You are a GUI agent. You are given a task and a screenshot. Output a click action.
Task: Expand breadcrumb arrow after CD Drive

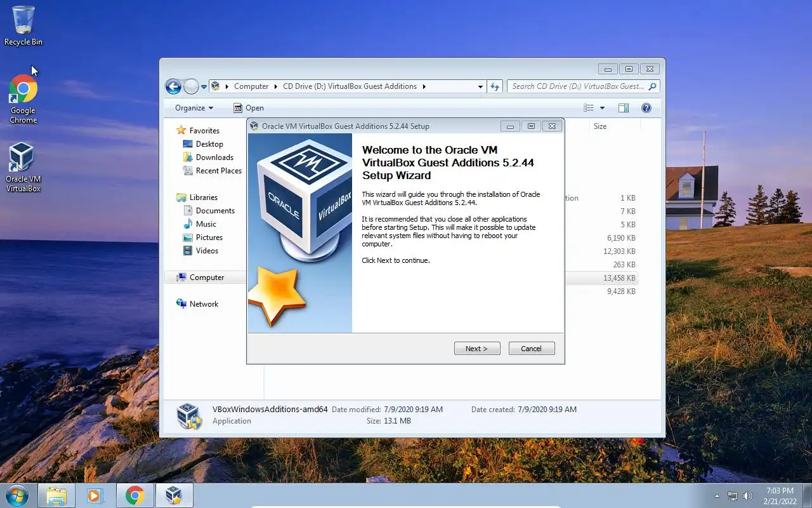pyautogui.click(x=424, y=86)
